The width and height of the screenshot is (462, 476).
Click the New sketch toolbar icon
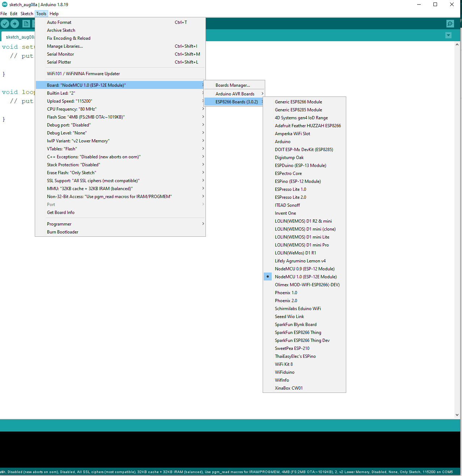pyautogui.click(x=26, y=24)
